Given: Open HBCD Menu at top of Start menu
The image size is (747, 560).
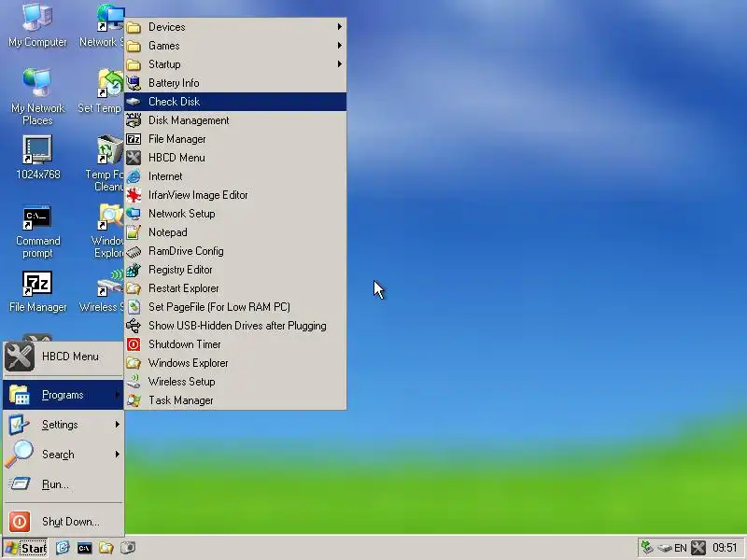Looking at the screenshot, I should pos(63,357).
